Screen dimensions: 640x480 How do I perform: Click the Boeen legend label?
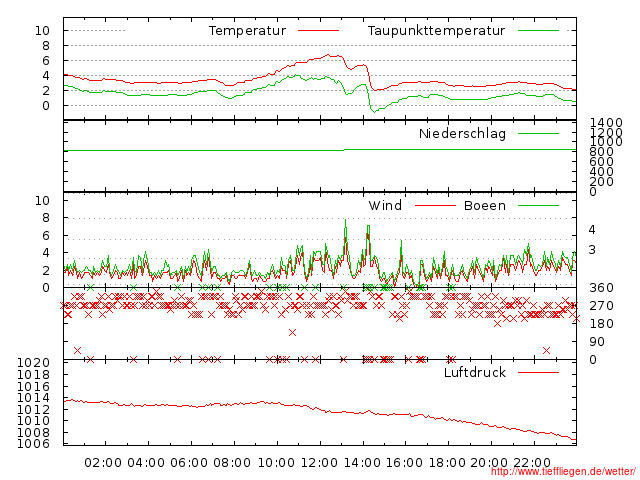485,206
